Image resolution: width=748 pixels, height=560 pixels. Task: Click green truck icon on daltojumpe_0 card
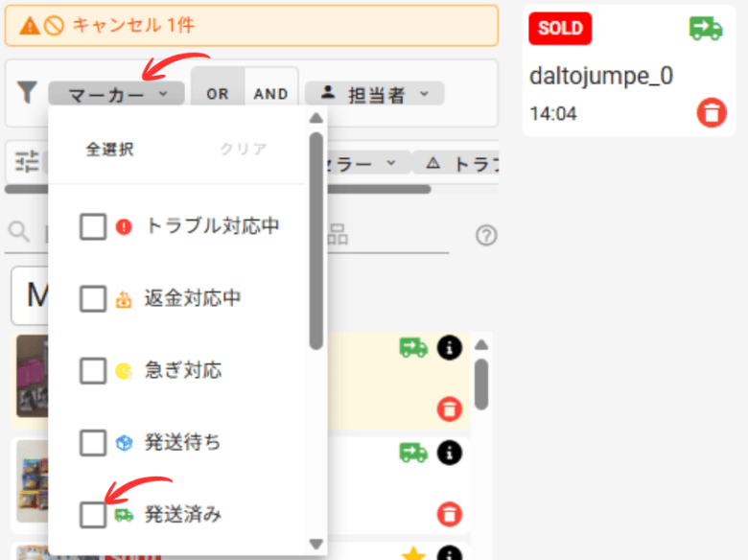[706, 29]
